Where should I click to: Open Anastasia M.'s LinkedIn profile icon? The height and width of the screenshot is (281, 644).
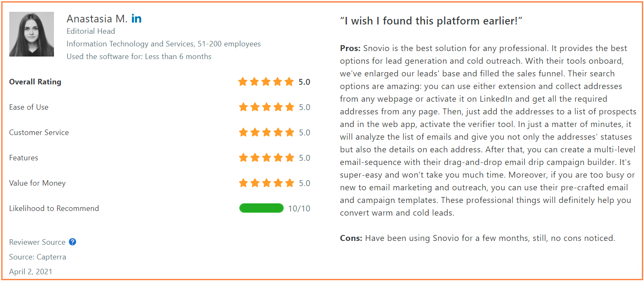pyautogui.click(x=137, y=19)
